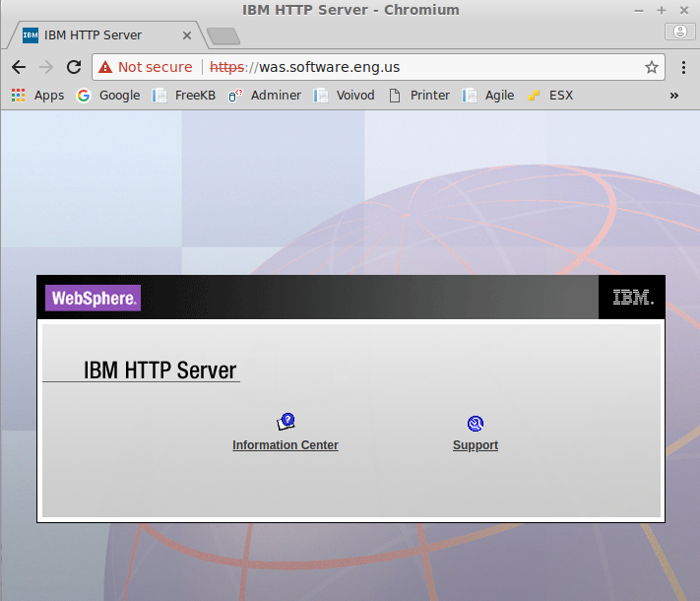Open the ESX bookmark
The image size is (700, 601).
point(550,96)
